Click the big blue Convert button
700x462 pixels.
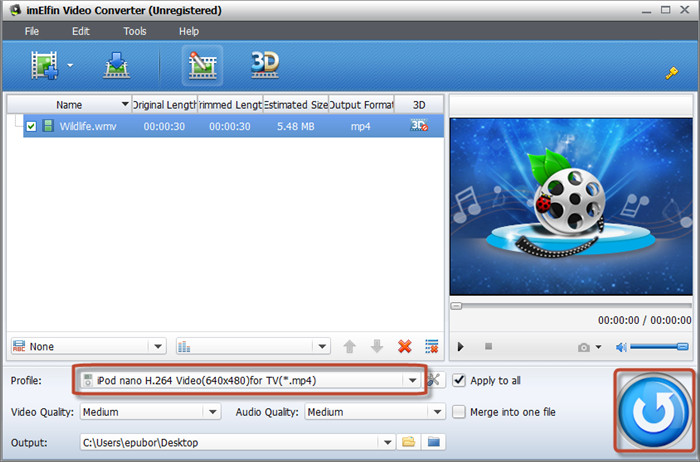tap(654, 411)
